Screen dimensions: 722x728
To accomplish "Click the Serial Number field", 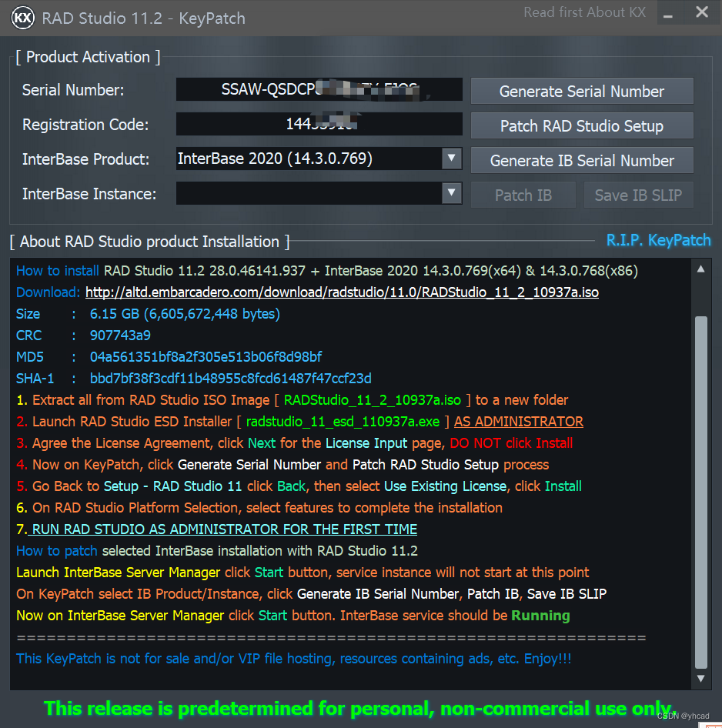I will (319, 89).
